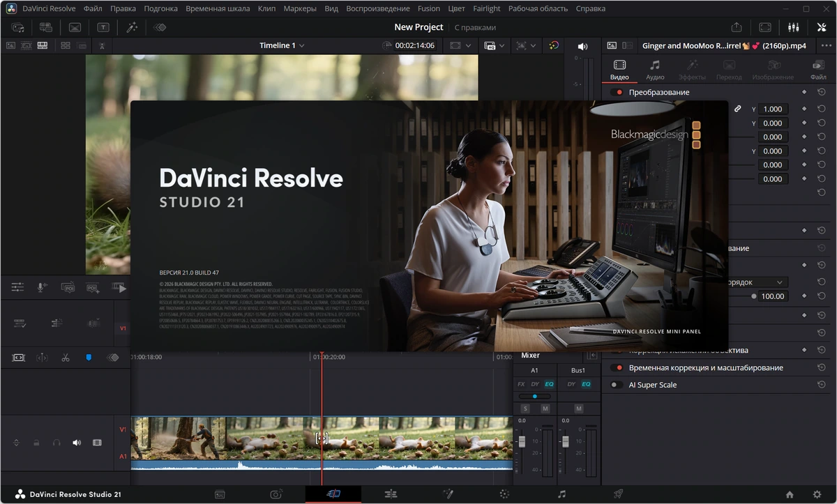The image size is (837, 504).
Task: Toggle Solo button S on A1 mixer
Action: coord(525,408)
